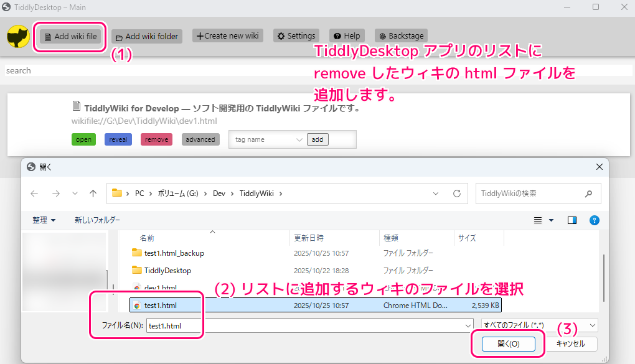This screenshot has width=635, height=364.
Task: Navigate up one folder with the up arrow
Action: (92, 194)
